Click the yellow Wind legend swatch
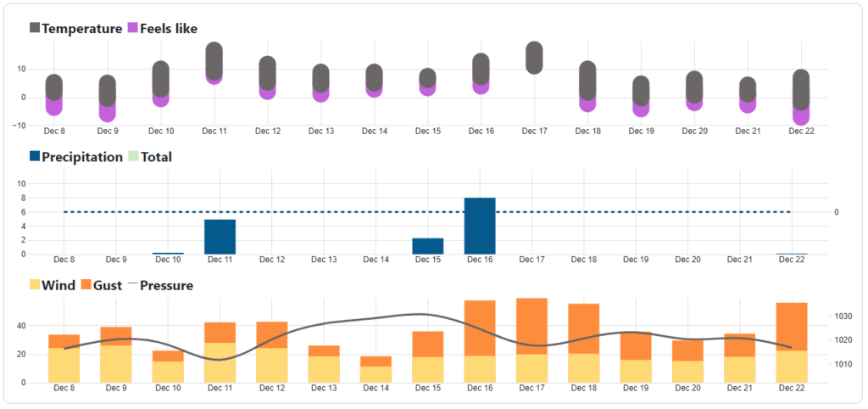Image resolution: width=868 pixels, height=409 pixels. pos(35,285)
